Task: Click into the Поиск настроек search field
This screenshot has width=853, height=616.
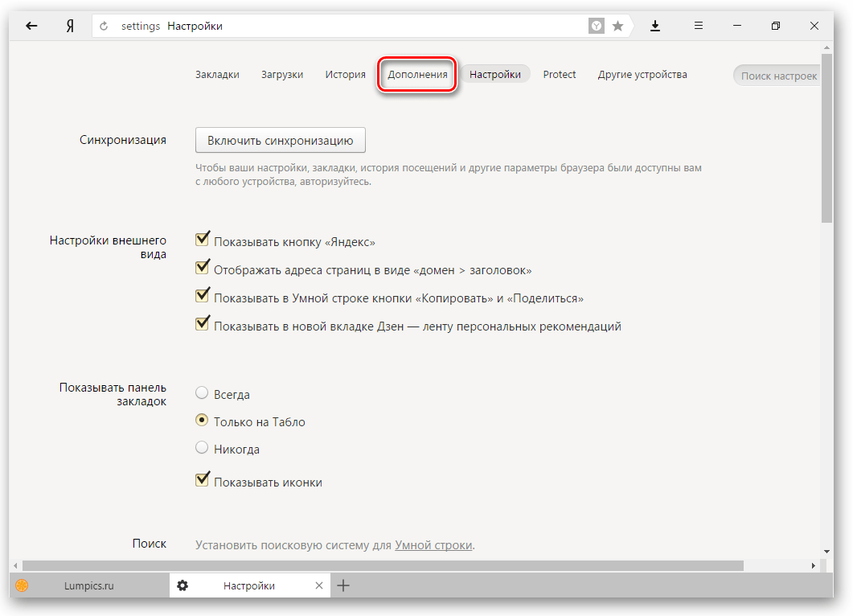Action: 777,76
